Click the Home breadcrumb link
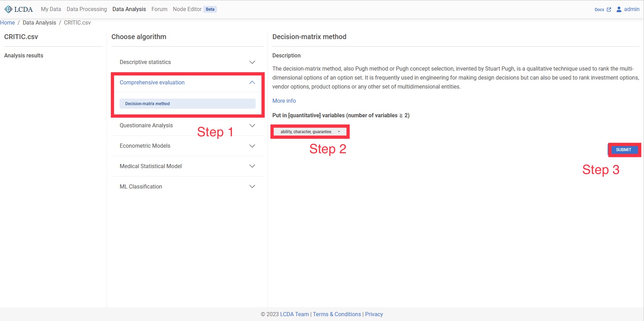Screen dimensions: 644x321 tap(8, 23)
